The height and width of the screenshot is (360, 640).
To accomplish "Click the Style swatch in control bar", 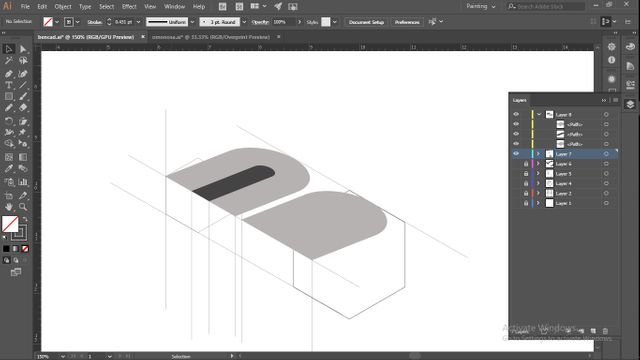I will [x=326, y=22].
